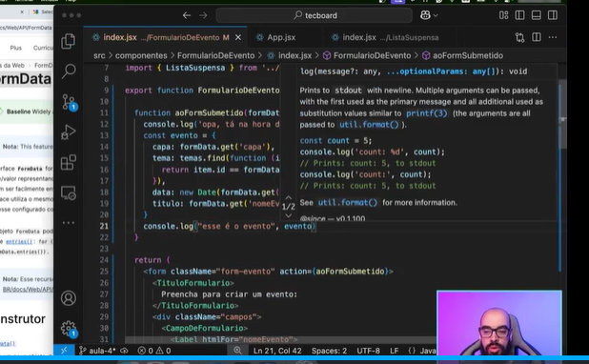Follow printf(3) link in hint
The height and width of the screenshot is (364, 589).
coord(427,113)
